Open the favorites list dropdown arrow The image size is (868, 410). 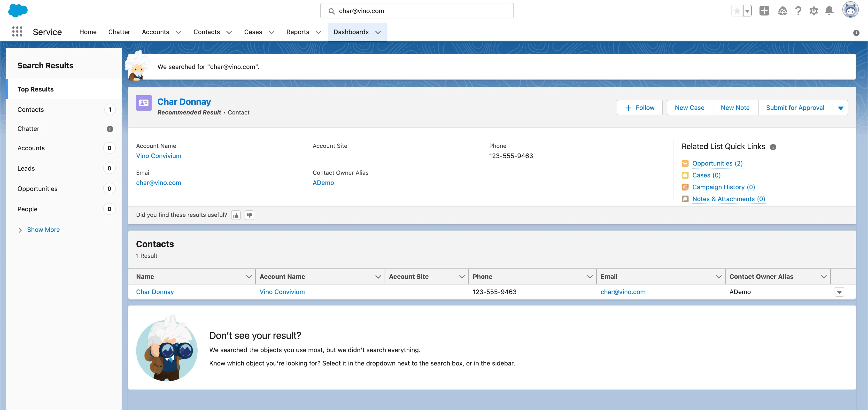click(747, 11)
